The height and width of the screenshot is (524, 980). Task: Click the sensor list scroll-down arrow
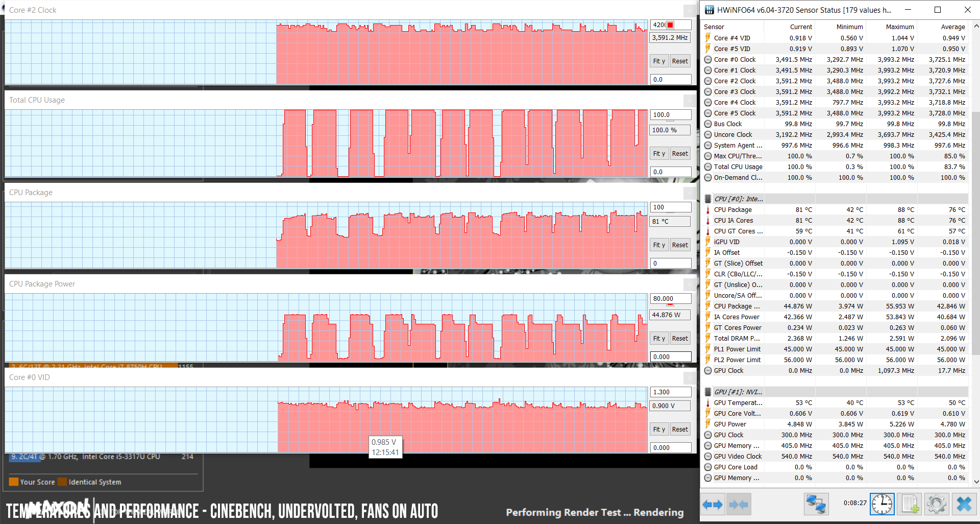click(976, 481)
